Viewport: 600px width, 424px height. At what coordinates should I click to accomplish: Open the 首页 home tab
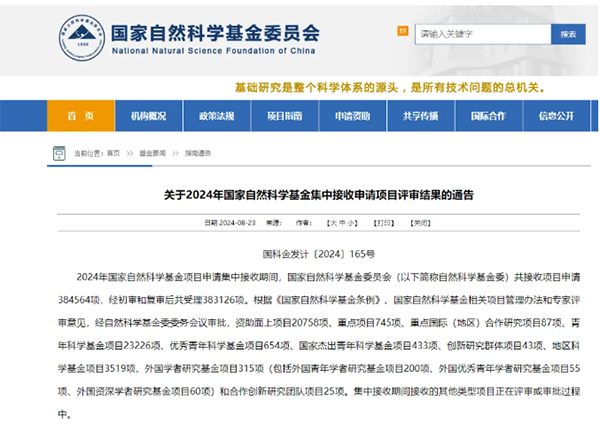[81, 116]
